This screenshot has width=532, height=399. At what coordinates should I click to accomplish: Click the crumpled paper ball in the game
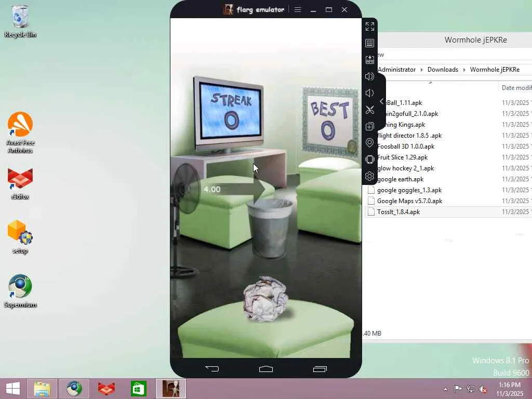(265, 299)
